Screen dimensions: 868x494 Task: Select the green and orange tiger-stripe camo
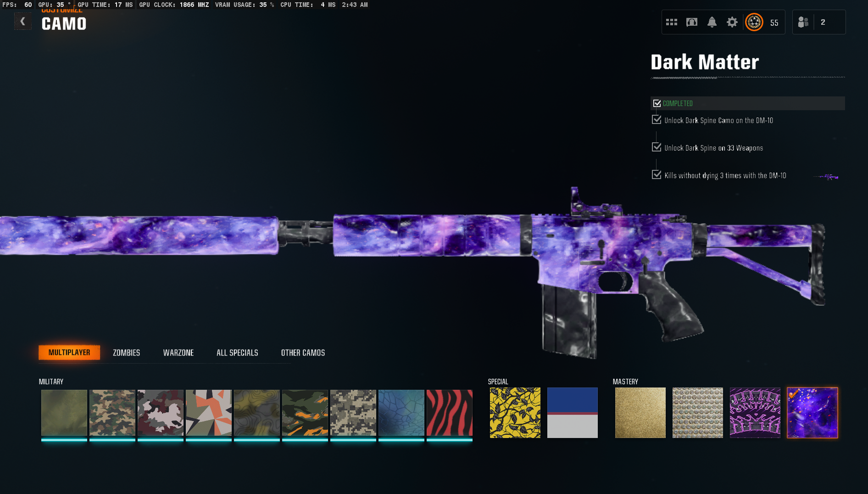pyautogui.click(x=305, y=413)
